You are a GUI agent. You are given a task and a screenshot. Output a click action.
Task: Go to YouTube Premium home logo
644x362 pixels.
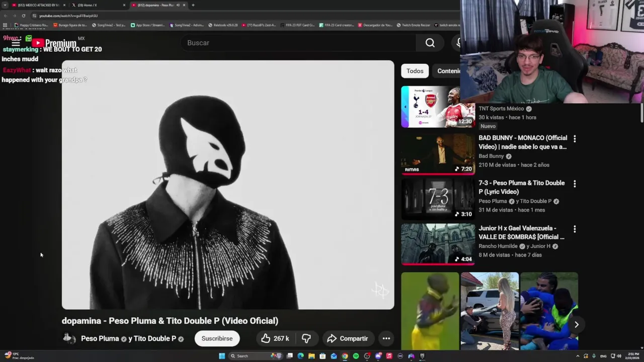point(55,43)
